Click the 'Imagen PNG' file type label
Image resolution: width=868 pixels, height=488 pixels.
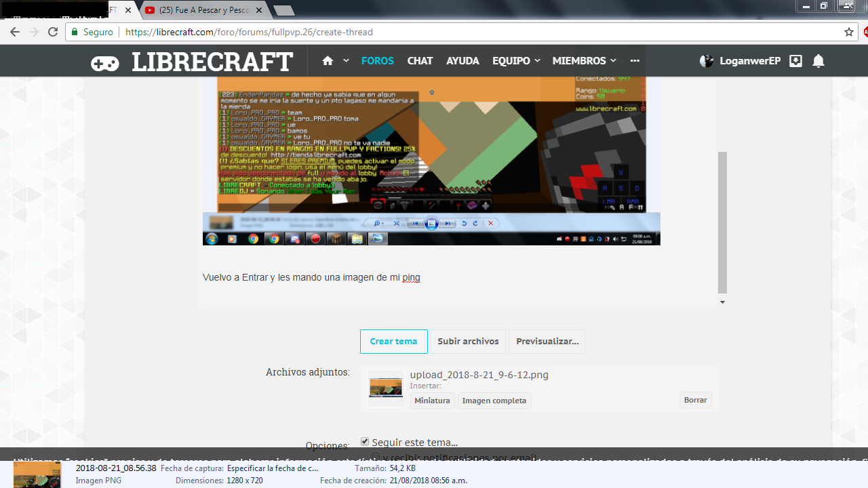(99, 481)
